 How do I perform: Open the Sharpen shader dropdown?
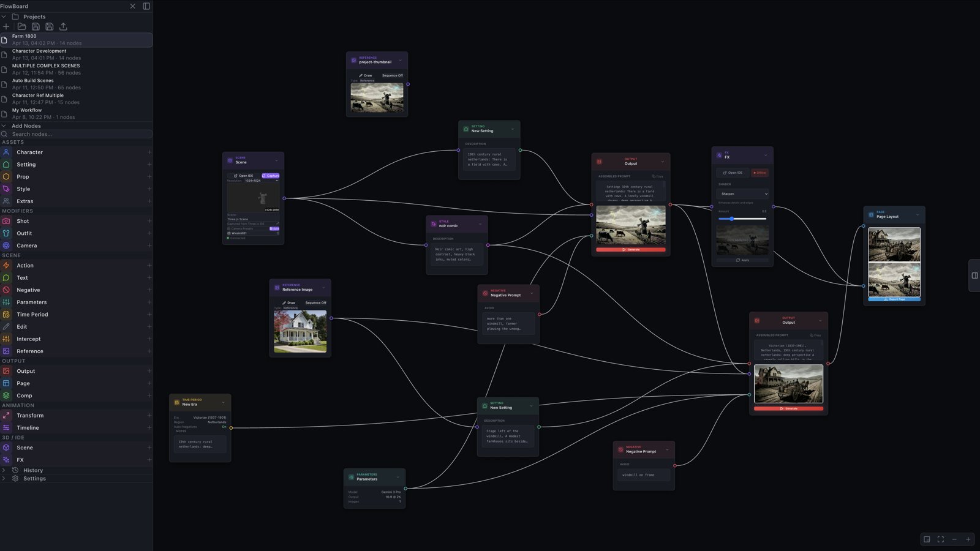click(742, 193)
